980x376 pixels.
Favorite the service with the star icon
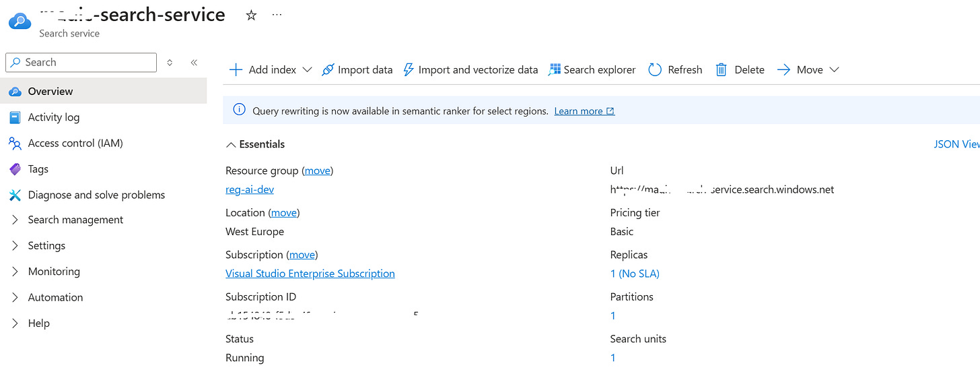[251, 15]
